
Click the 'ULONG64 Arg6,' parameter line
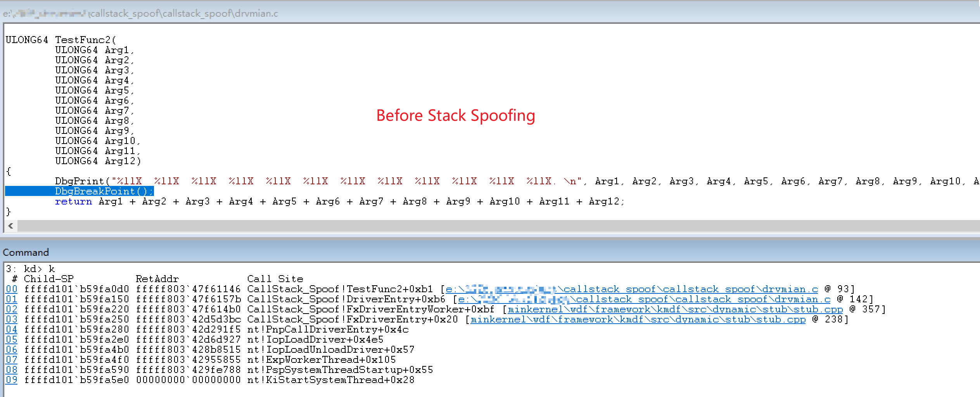95,101
